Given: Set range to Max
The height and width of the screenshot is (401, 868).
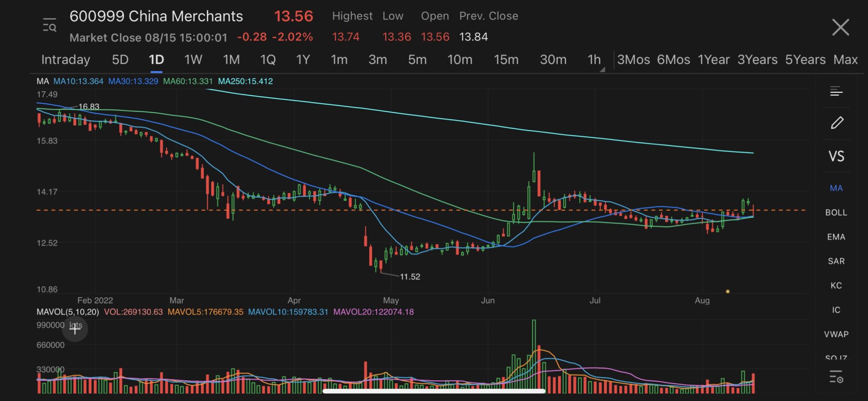Looking at the screenshot, I should click(846, 60).
